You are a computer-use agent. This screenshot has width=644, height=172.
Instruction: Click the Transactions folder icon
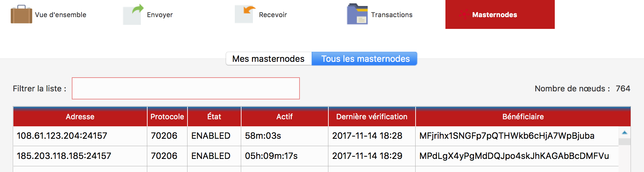pos(357,14)
